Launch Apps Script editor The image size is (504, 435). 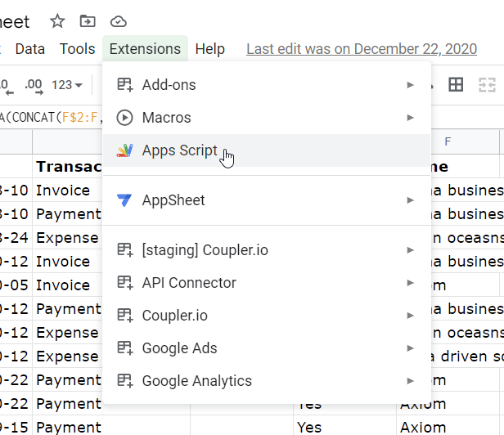coord(267,150)
